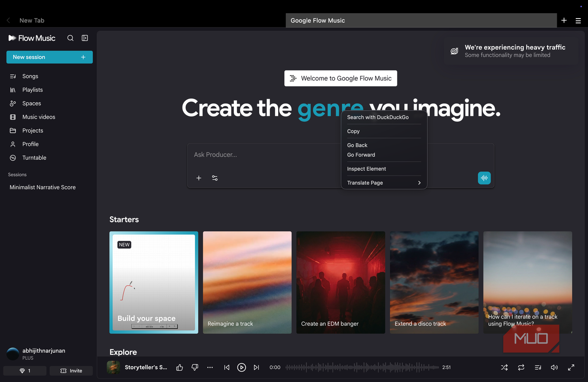Skip to the previous track
Screen dimensions: 588x382
coord(227,368)
